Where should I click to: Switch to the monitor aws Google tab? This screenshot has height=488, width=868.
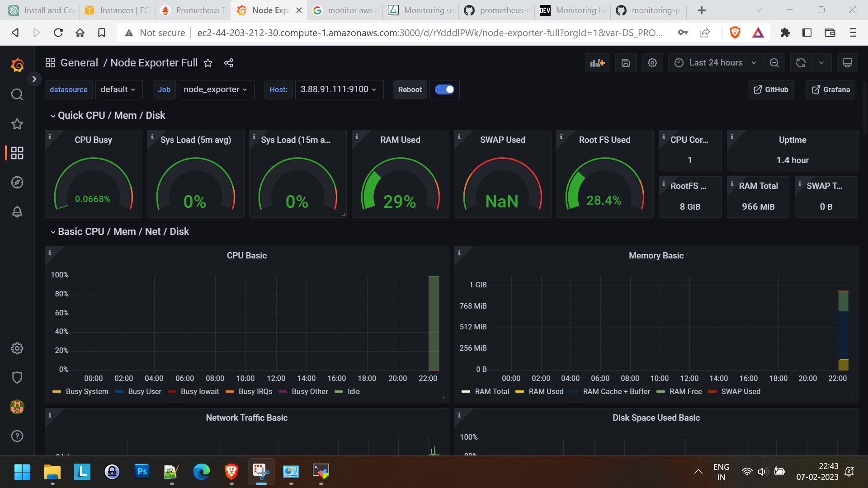tap(344, 10)
